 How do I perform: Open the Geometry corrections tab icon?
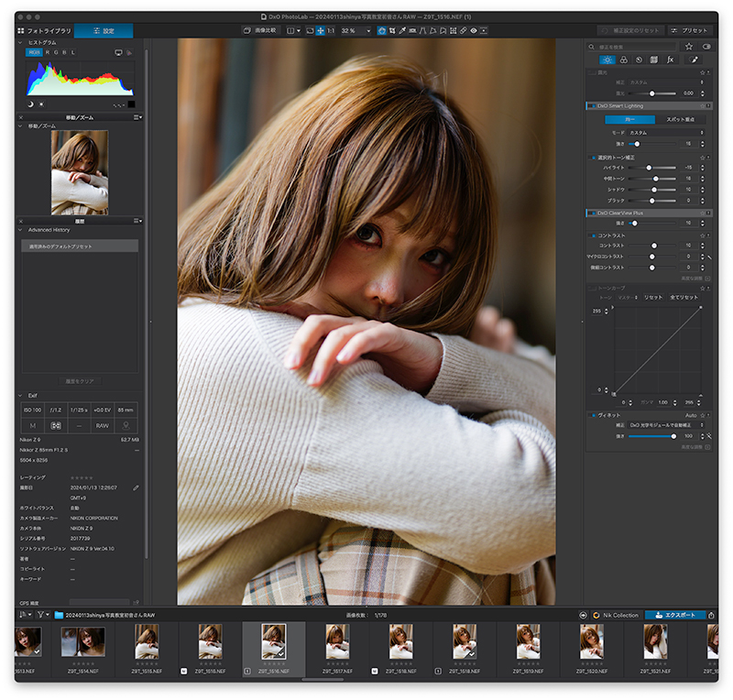(654, 60)
